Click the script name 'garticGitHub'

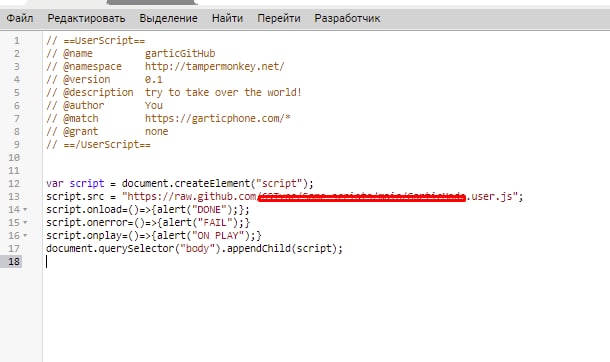pos(180,53)
